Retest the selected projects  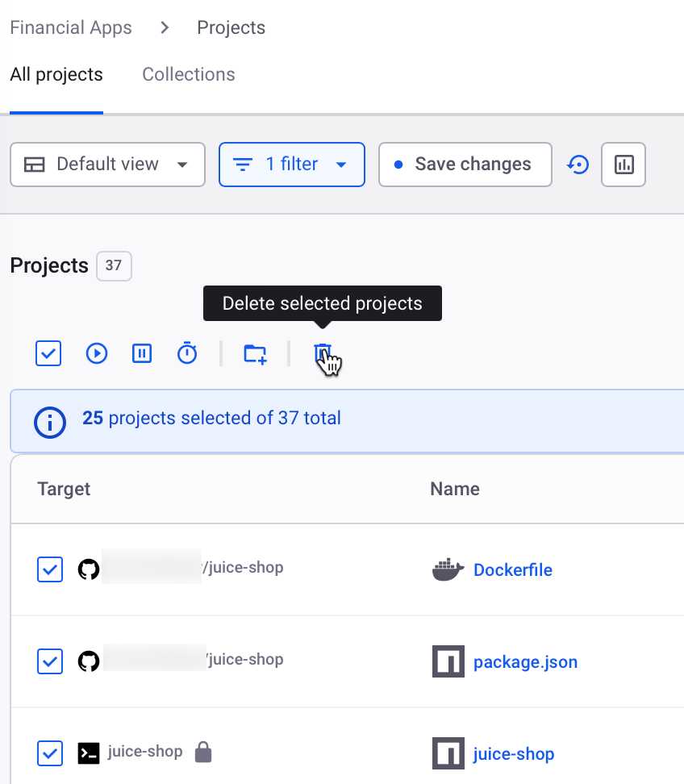[x=96, y=353]
